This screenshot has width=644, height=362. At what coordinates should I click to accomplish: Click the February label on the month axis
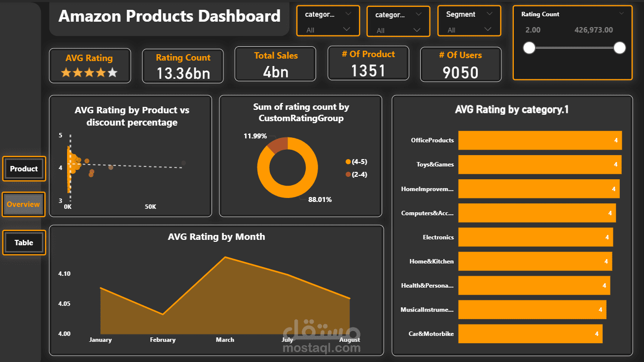[x=163, y=340]
